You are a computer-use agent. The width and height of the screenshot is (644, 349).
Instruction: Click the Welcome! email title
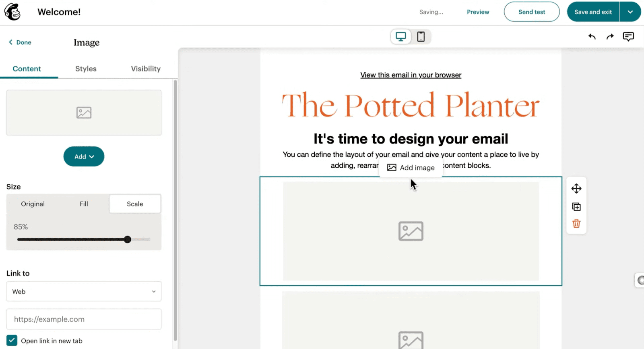coord(59,12)
